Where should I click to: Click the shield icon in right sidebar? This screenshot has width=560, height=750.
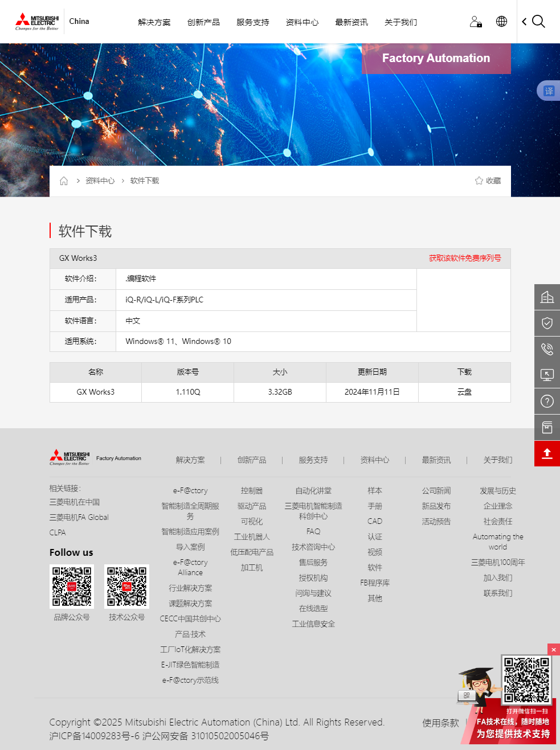[x=547, y=323]
